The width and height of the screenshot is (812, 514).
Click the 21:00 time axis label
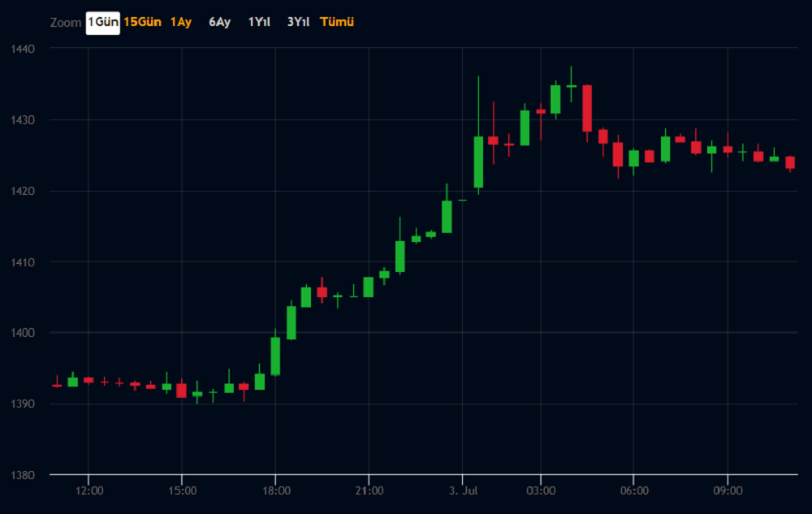369,490
